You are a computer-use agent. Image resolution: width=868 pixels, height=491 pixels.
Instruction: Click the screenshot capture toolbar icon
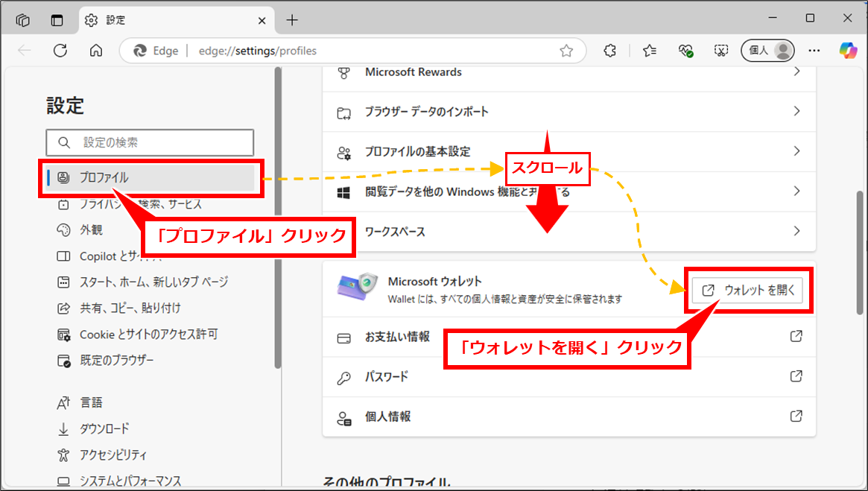coord(720,51)
